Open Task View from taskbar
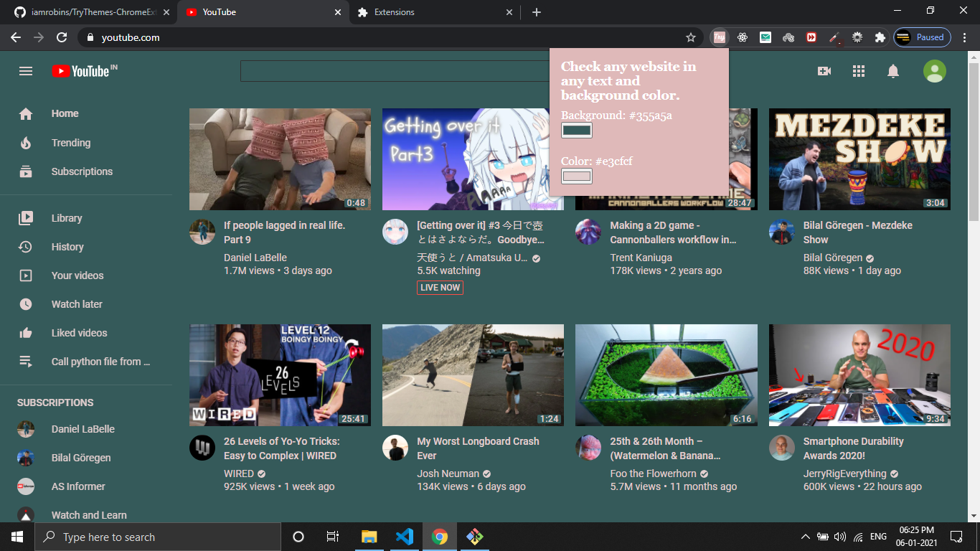Screen dimensions: 980x551 pos(333,537)
